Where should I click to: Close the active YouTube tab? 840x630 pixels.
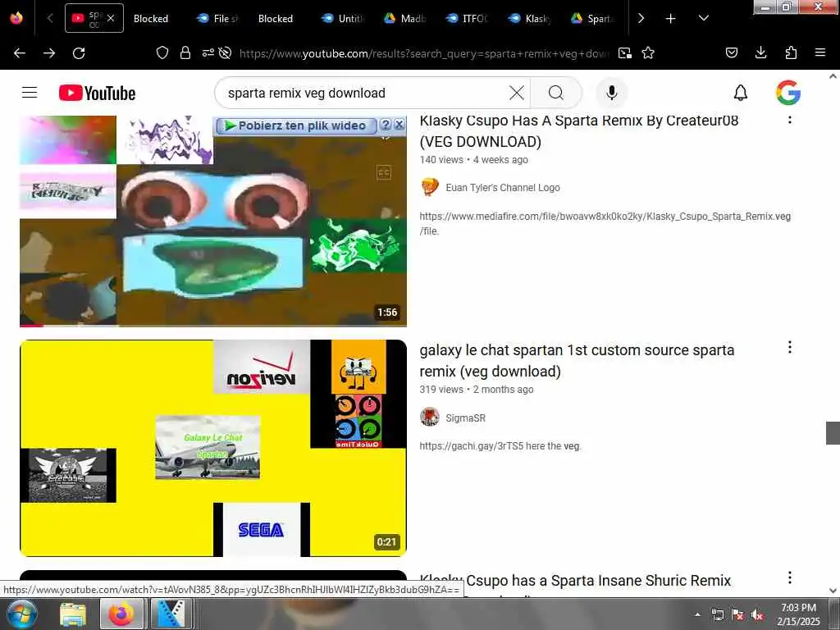(111, 18)
